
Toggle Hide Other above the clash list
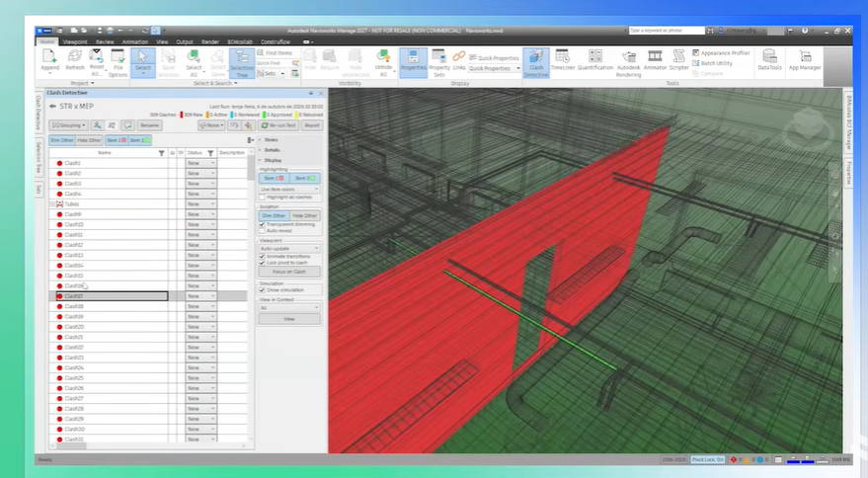coord(89,140)
